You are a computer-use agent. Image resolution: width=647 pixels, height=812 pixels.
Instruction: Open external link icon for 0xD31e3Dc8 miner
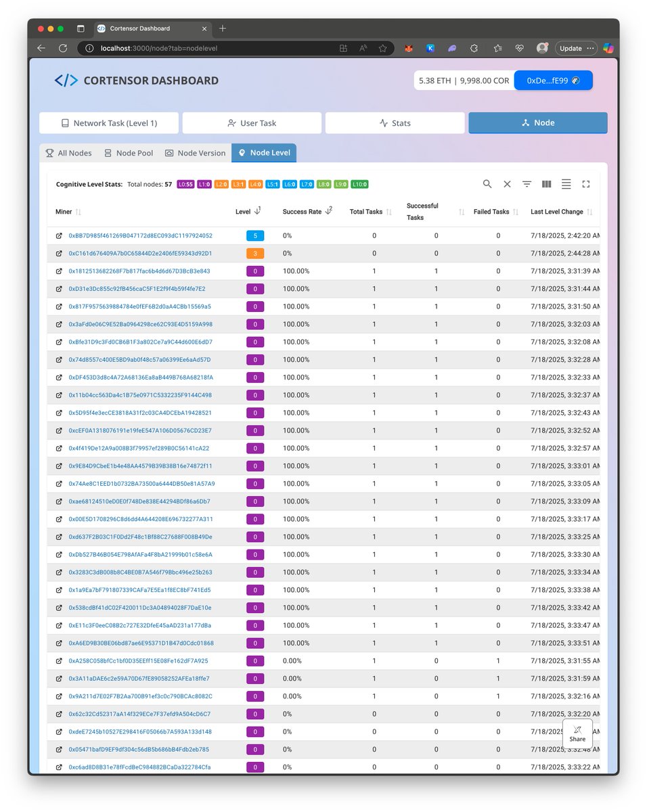[59, 289]
